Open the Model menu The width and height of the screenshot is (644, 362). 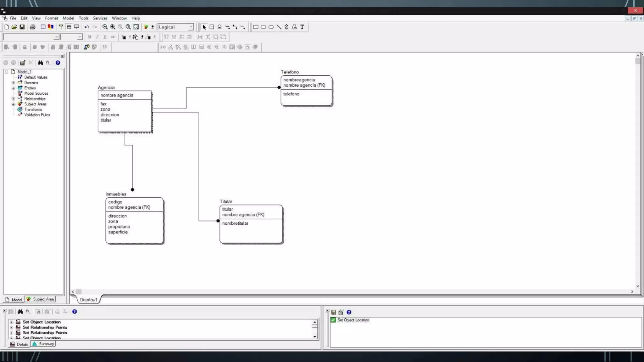tap(68, 18)
